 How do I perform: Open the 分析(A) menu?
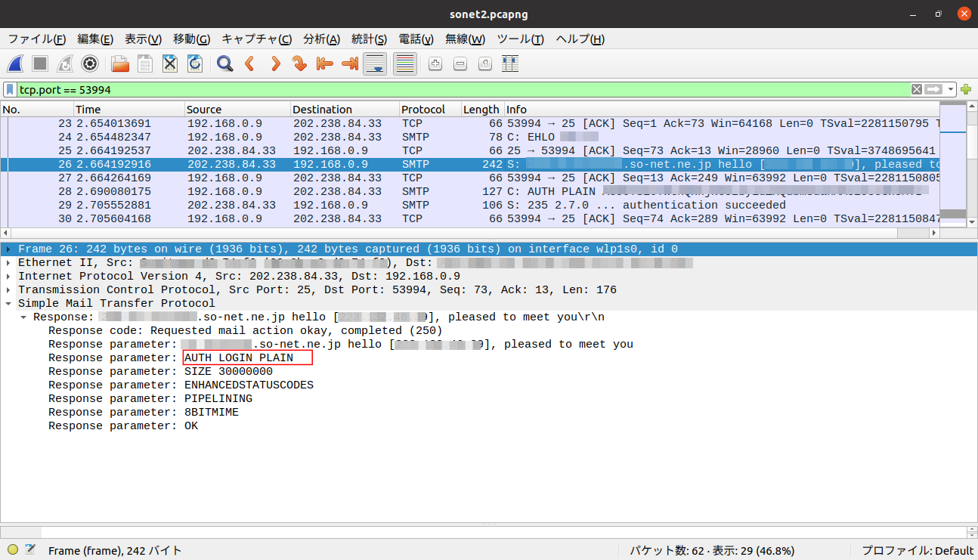click(x=321, y=39)
